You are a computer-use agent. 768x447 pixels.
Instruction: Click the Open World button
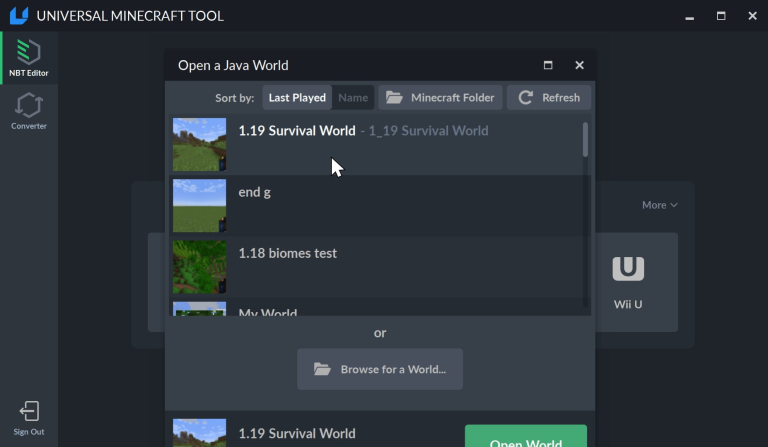(526, 436)
